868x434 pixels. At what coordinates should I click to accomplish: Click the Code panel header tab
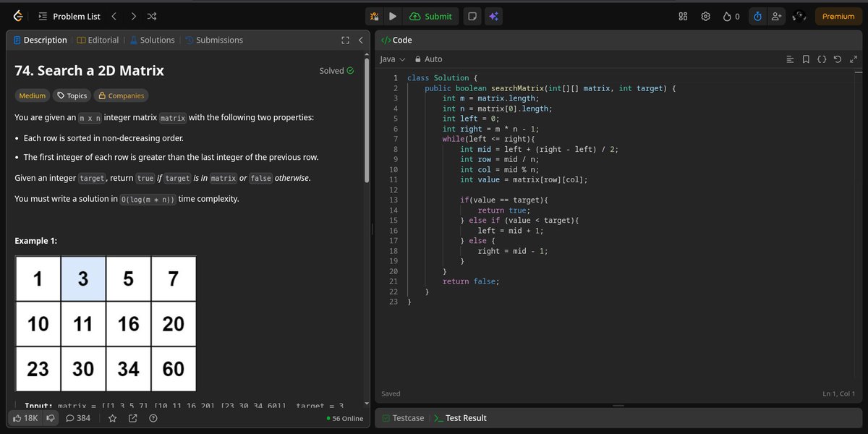pos(396,40)
